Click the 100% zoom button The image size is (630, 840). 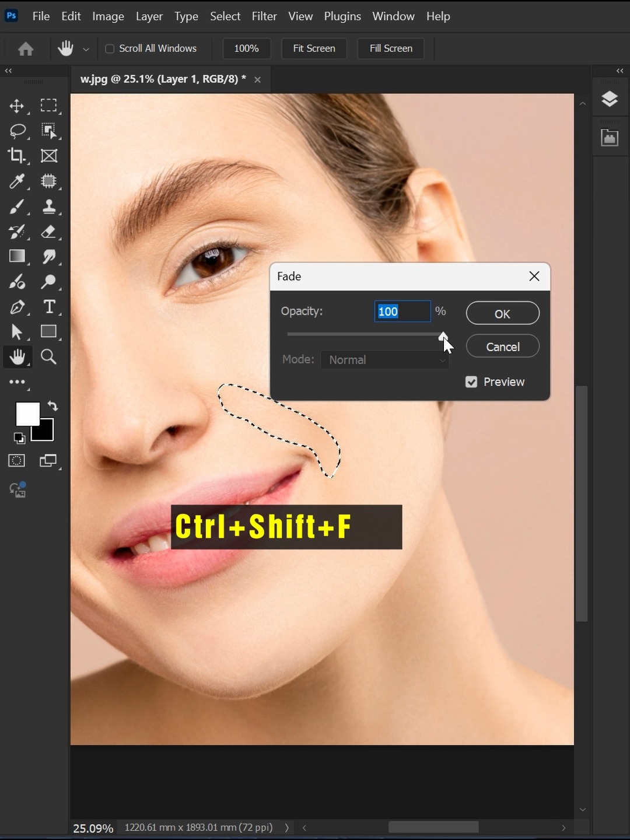pos(247,48)
